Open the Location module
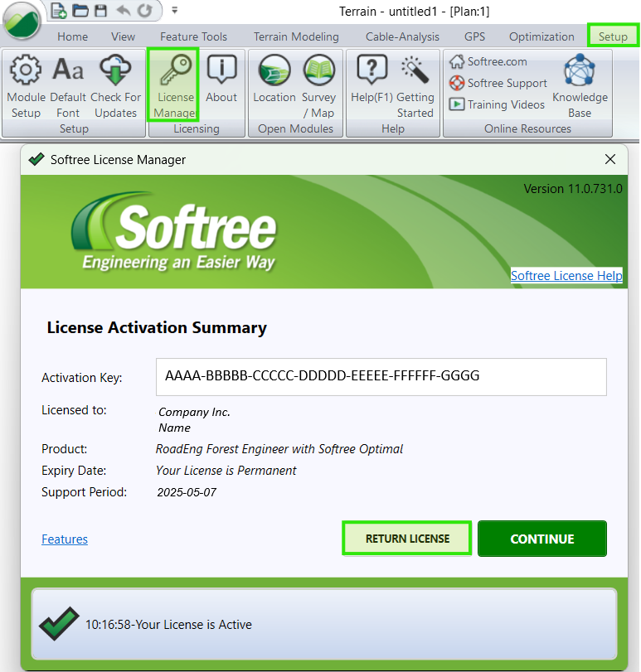 pos(274,80)
